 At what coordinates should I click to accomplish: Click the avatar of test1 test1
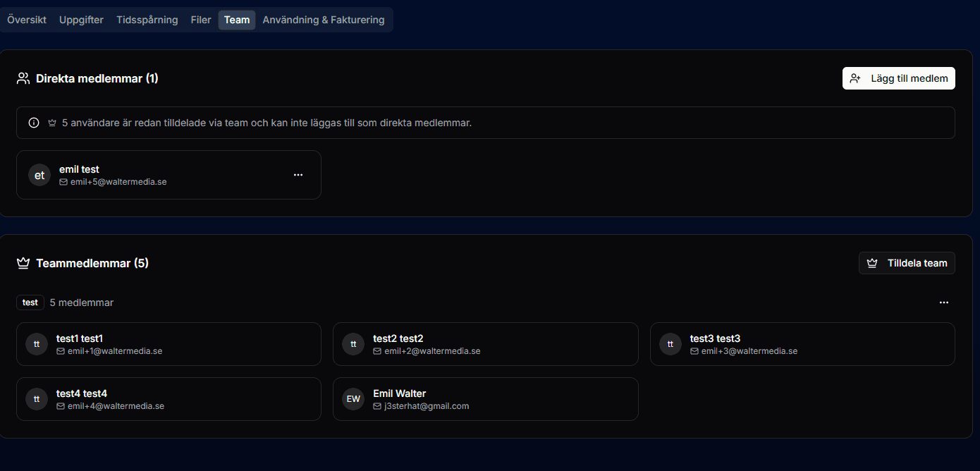click(x=37, y=344)
